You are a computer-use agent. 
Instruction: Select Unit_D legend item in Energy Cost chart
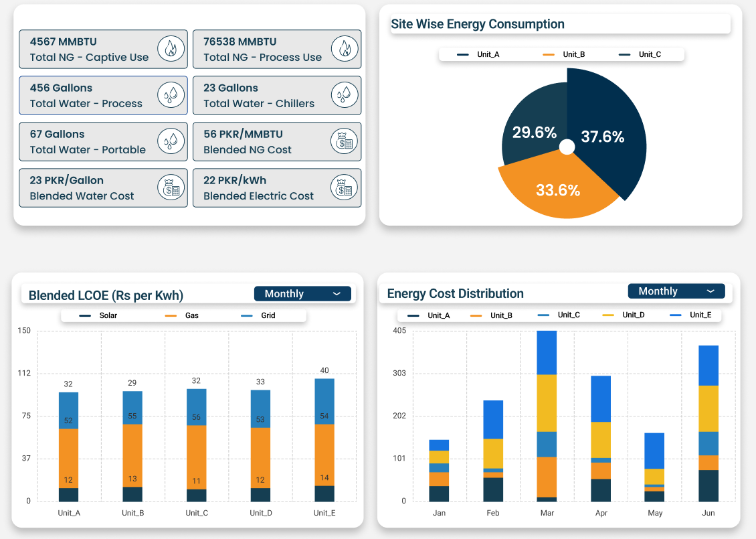tap(626, 315)
